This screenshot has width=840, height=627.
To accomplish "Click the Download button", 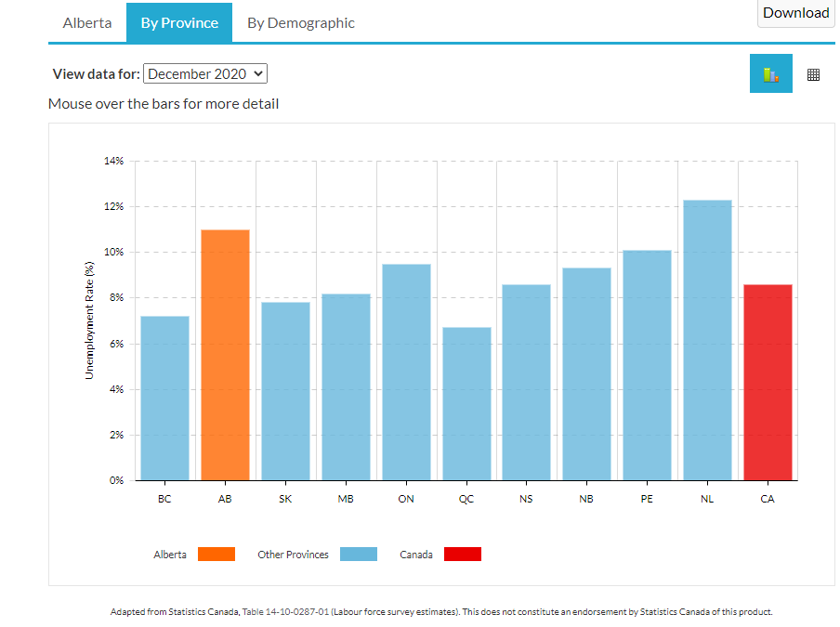I will [795, 13].
